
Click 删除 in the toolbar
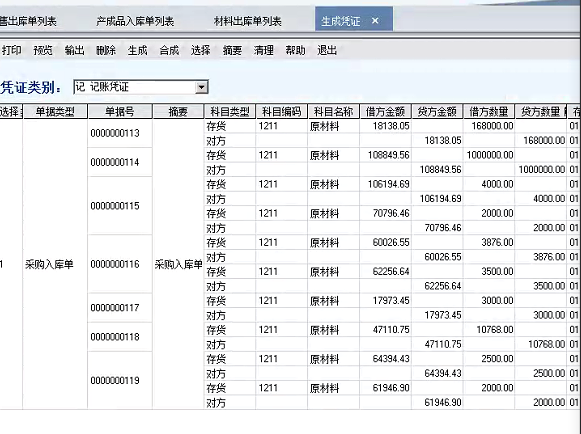point(106,50)
